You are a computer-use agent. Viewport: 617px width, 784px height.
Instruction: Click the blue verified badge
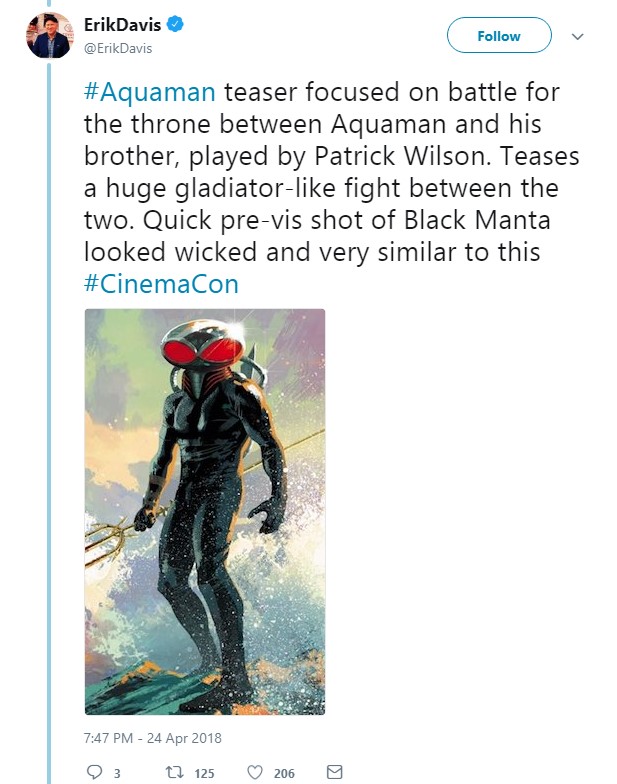tap(174, 24)
